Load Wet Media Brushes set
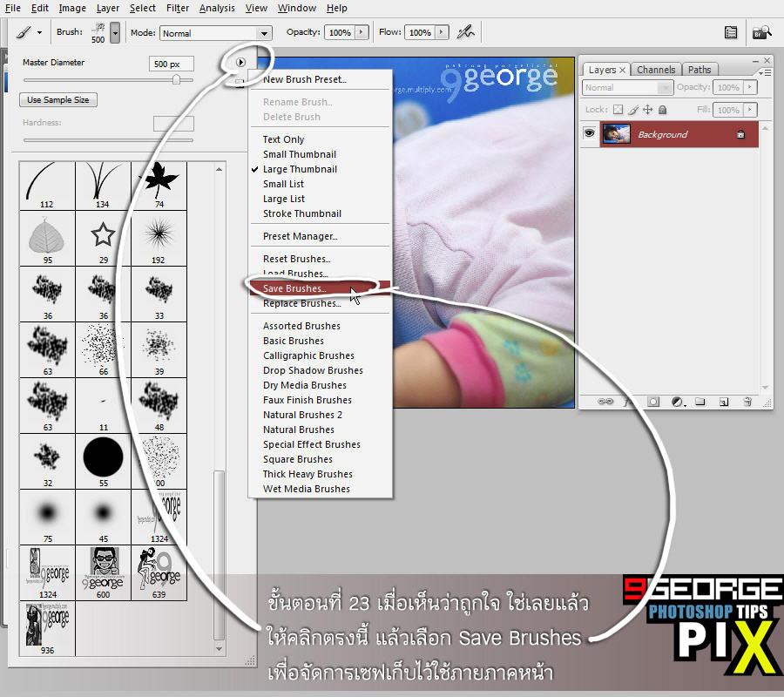The width and height of the screenshot is (784, 697). 306,489
